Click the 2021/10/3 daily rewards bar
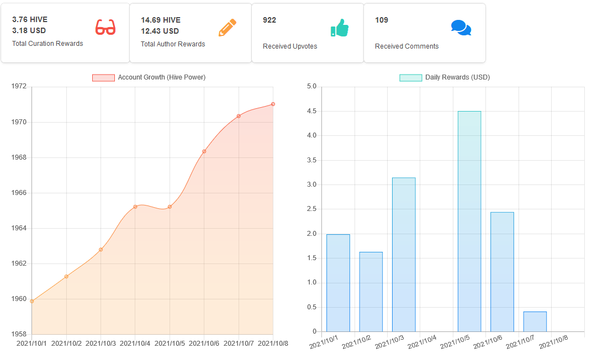592x364 pixels. pyautogui.click(x=404, y=255)
